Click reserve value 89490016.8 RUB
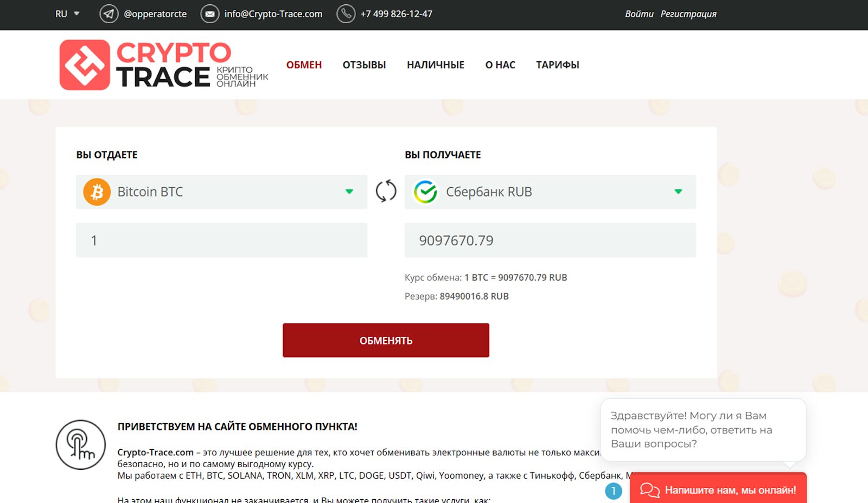 pyautogui.click(x=474, y=296)
